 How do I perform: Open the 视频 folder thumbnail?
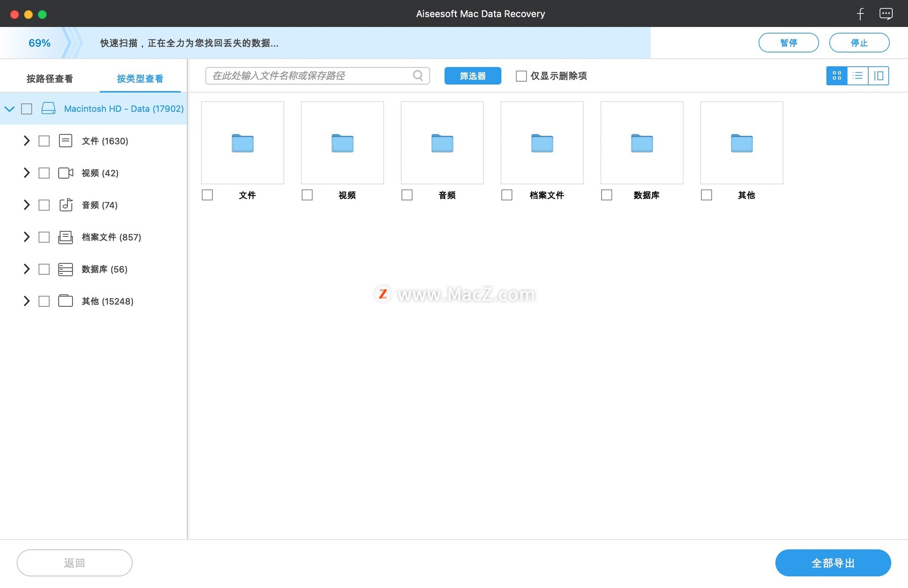point(342,143)
